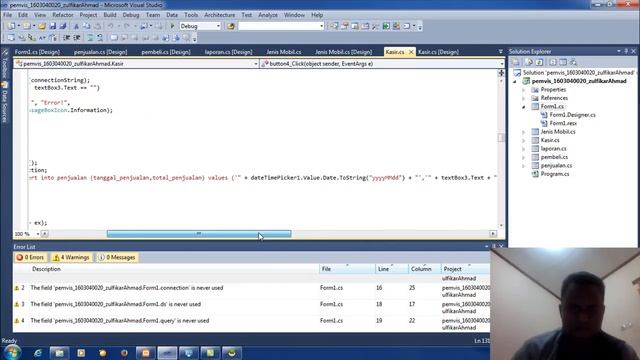Click View Designer icon in Solution Explorer
640x360 pixels.
[563, 62]
